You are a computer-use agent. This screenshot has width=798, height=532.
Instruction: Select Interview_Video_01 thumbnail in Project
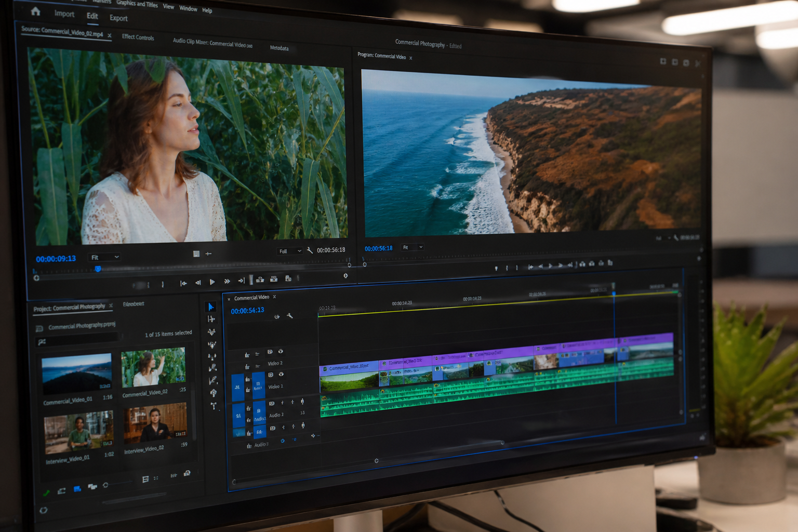(x=78, y=431)
